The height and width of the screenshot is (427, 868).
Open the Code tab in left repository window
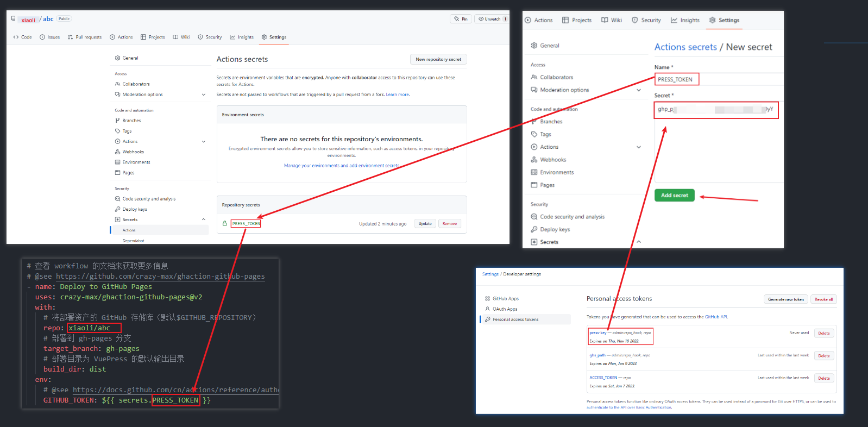coord(22,37)
